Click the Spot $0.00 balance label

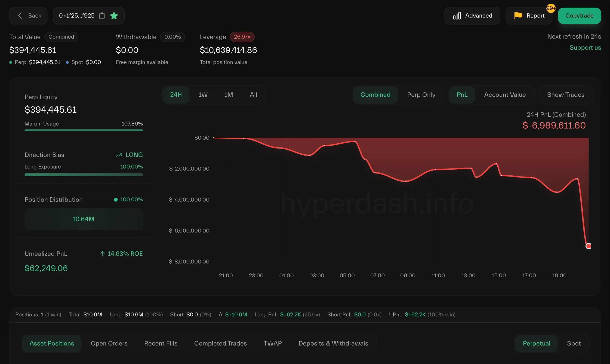point(83,62)
